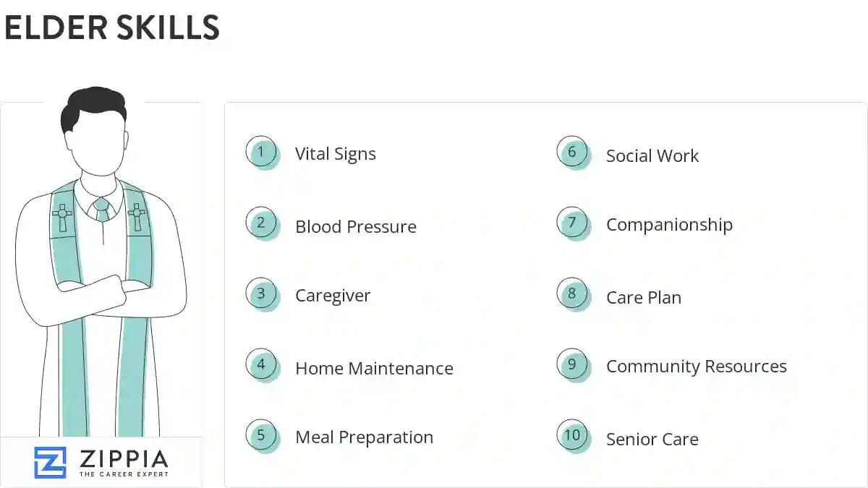Click the number 8 circle badge
Screen dimensions: 868x488
[572, 294]
